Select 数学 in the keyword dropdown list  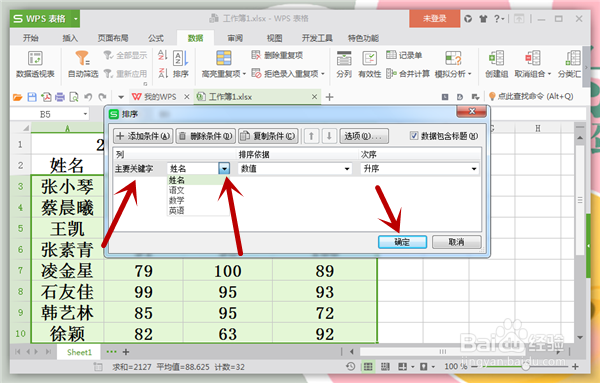(x=177, y=200)
